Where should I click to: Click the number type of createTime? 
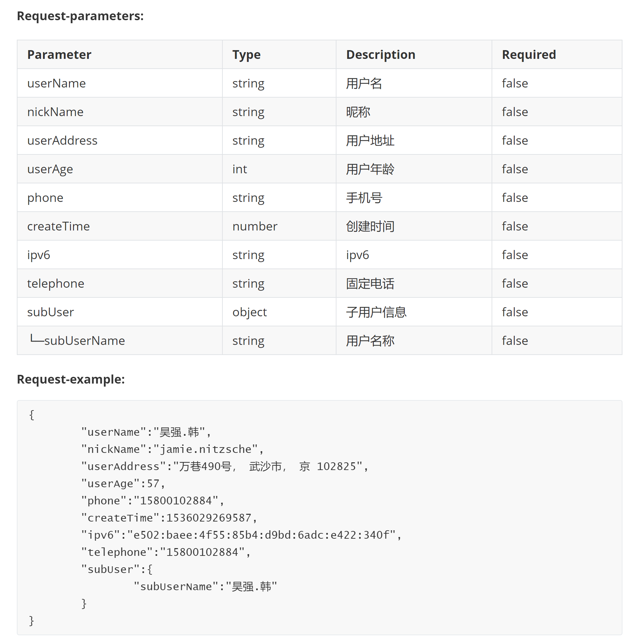(255, 226)
